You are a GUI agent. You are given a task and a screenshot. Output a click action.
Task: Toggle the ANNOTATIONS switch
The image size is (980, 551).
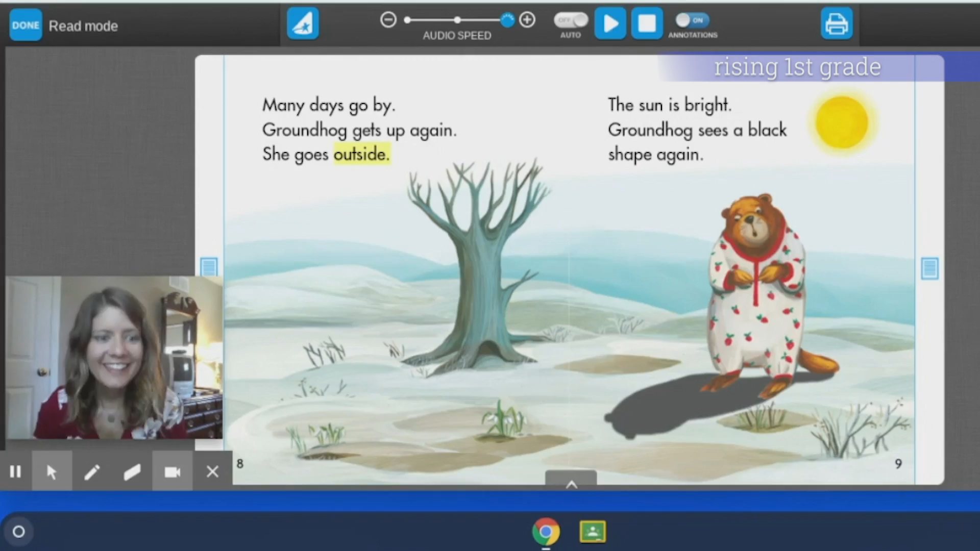(x=692, y=20)
